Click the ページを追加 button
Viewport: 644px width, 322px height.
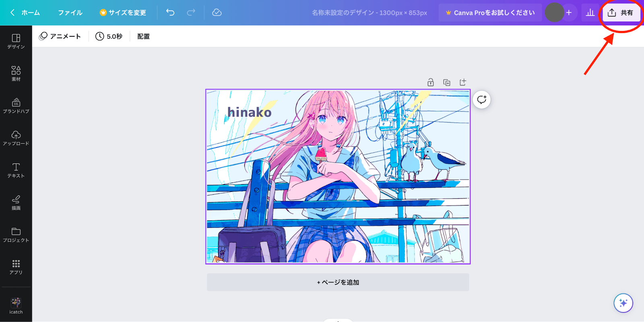[x=338, y=282]
